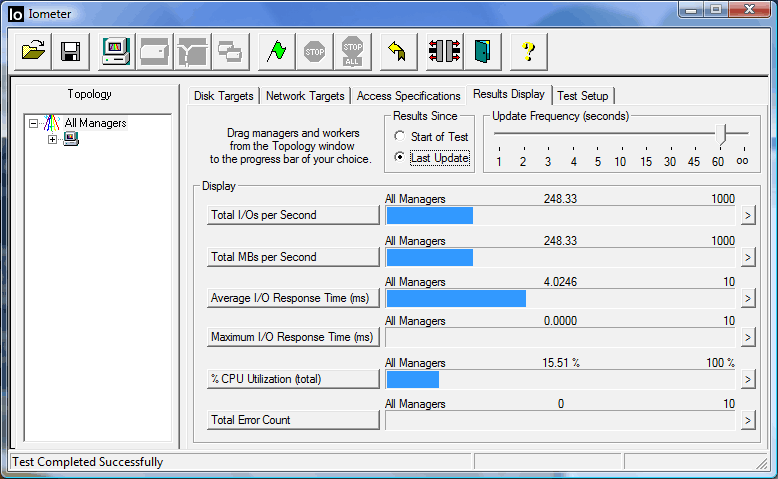Click the 4.0246 average response time value
The height and width of the screenshot is (479, 778).
560,282
